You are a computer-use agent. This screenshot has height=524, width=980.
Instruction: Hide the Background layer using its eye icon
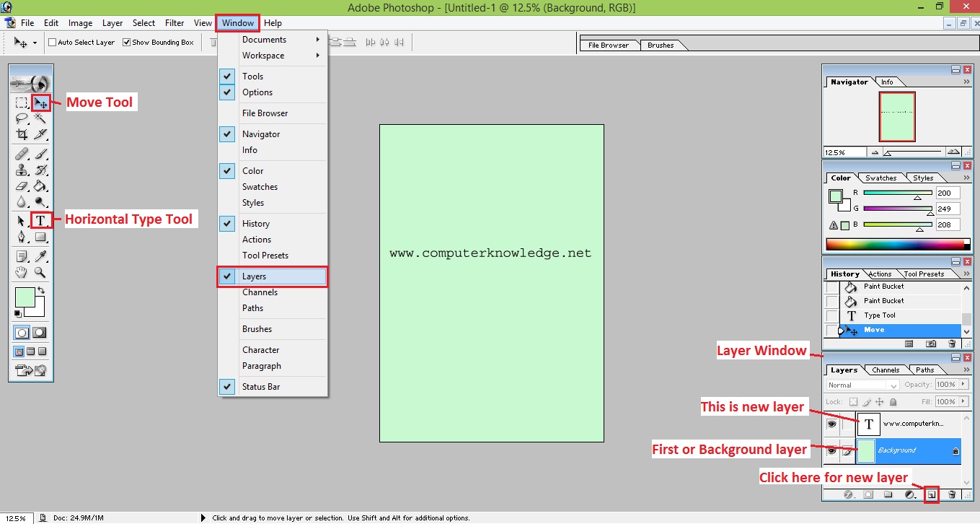[x=831, y=451]
